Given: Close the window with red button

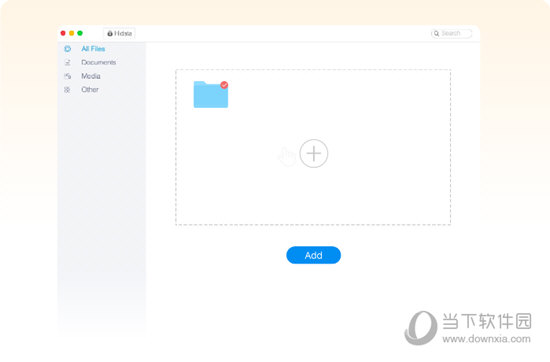Looking at the screenshot, I should 63,33.
